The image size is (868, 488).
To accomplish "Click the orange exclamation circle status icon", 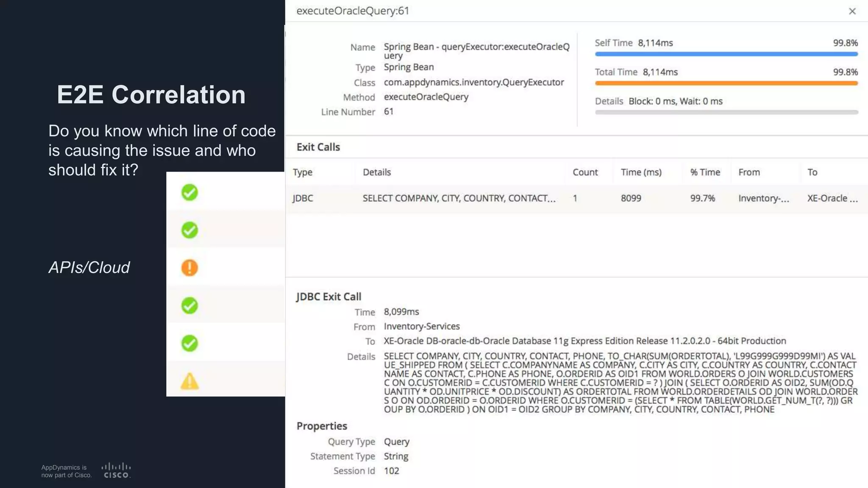I will point(189,268).
